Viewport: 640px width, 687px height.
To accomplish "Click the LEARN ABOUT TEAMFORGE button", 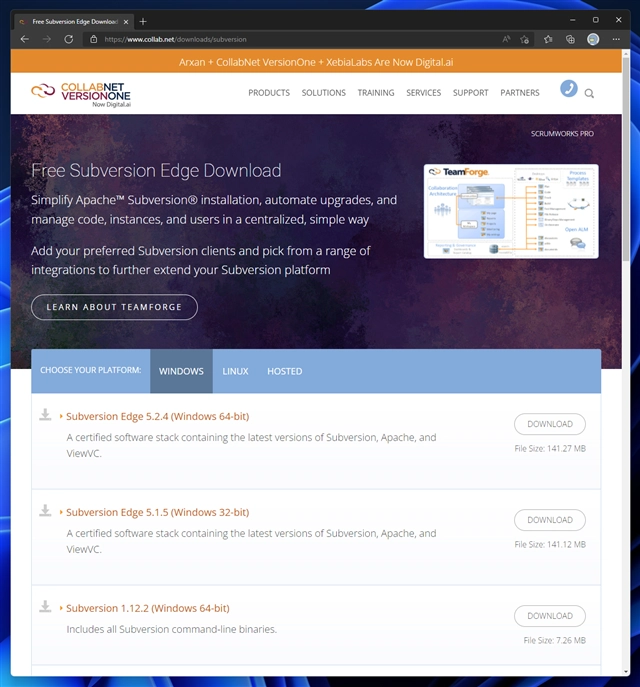I will point(114,307).
